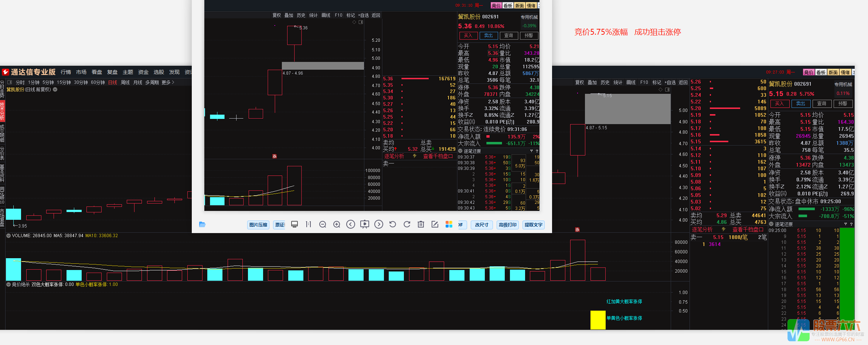Click red 买入 button in right panel
The height and width of the screenshot is (345, 868).
(779, 104)
